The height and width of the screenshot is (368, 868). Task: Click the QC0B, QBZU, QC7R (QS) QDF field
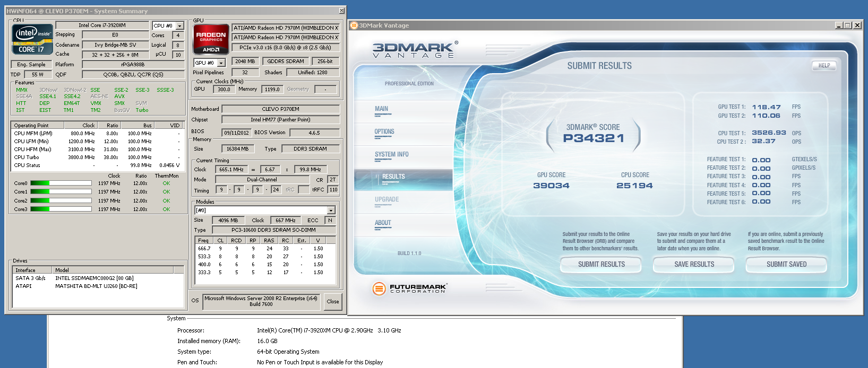pyautogui.click(x=133, y=75)
